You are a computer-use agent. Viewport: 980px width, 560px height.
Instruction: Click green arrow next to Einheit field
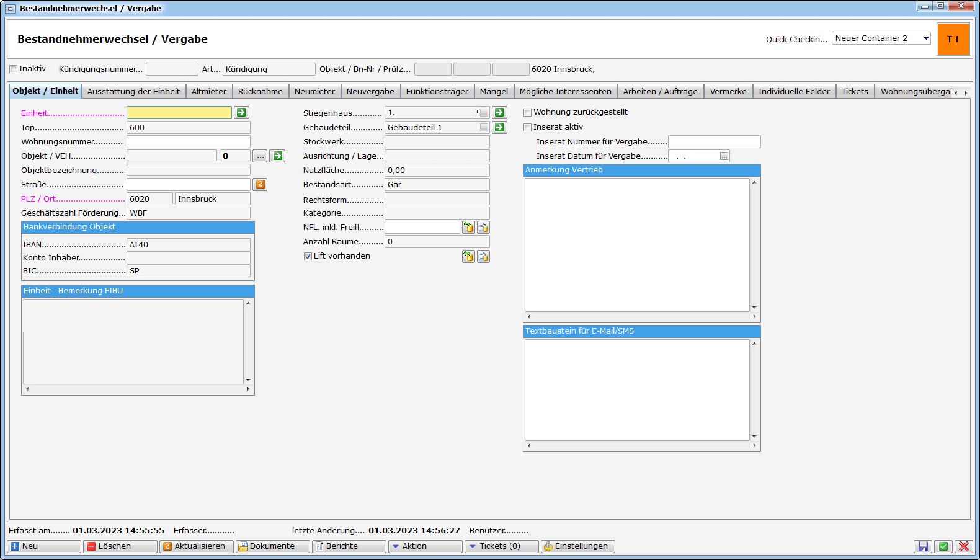(x=241, y=112)
